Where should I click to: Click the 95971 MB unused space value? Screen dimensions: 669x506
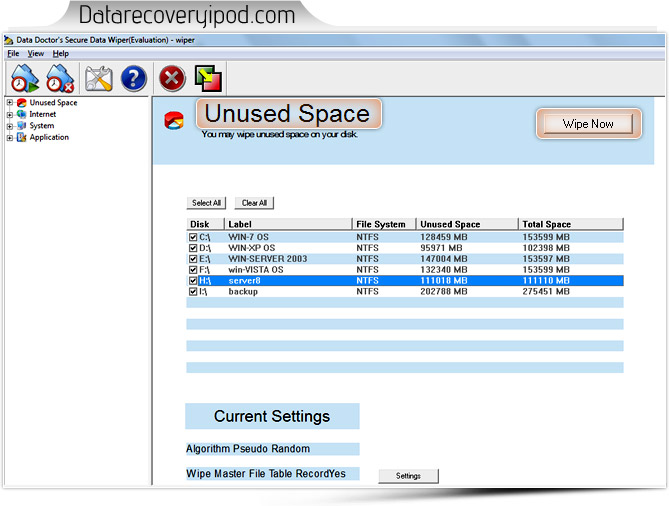click(441, 248)
